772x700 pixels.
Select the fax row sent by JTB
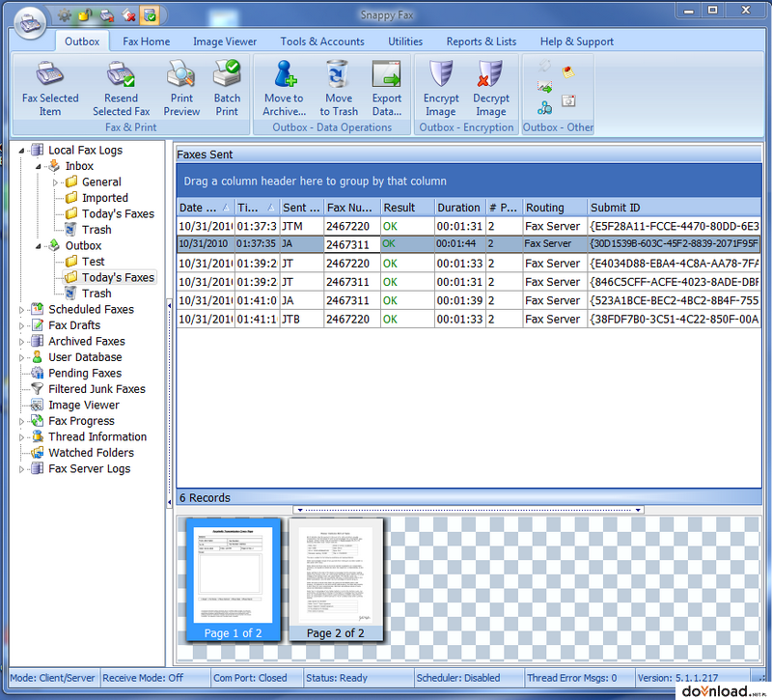[469, 320]
